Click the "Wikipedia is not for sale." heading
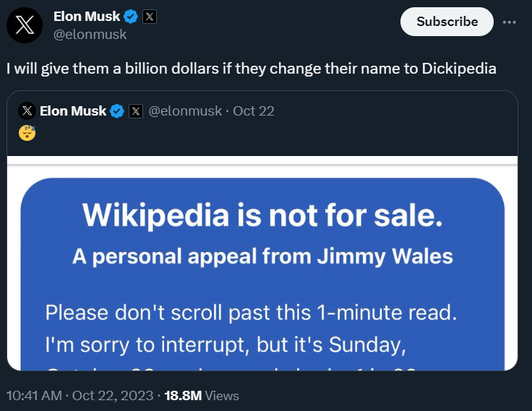This screenshot has height=411, width=532. click(262, 214)
